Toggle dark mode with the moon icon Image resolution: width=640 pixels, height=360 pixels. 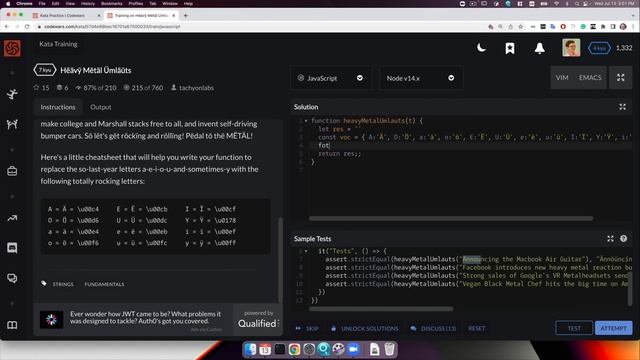(x=481, y=48)
